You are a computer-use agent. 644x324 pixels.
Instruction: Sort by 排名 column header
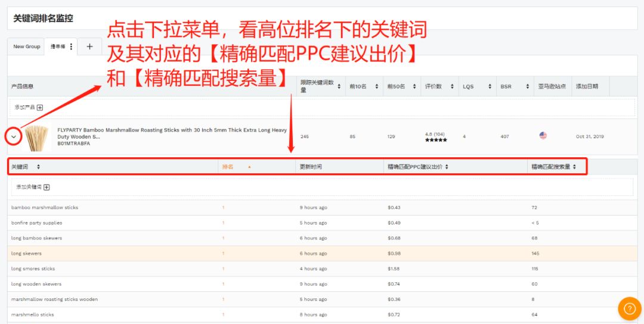tap(228, 167)
